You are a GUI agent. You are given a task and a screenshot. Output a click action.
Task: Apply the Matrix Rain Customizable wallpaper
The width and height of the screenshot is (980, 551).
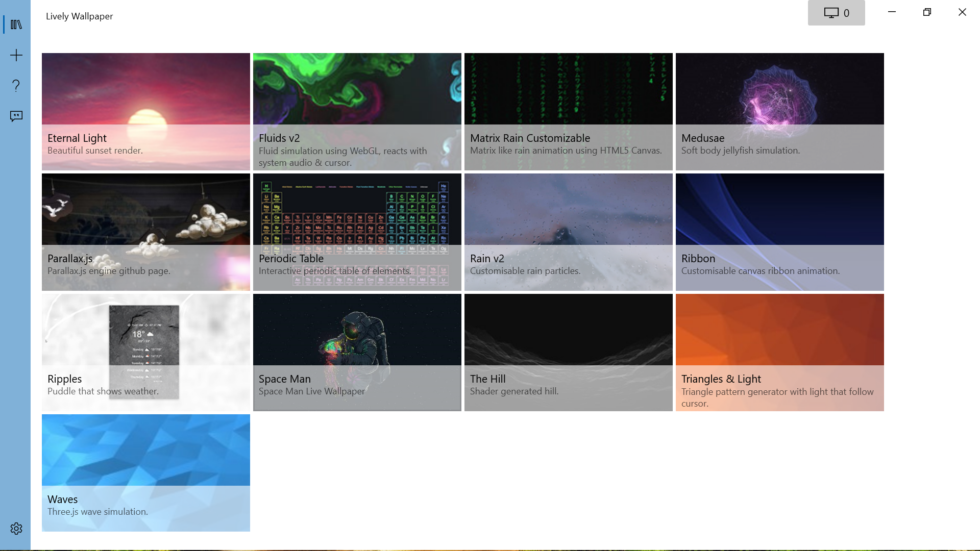click(x=569, y=111)
